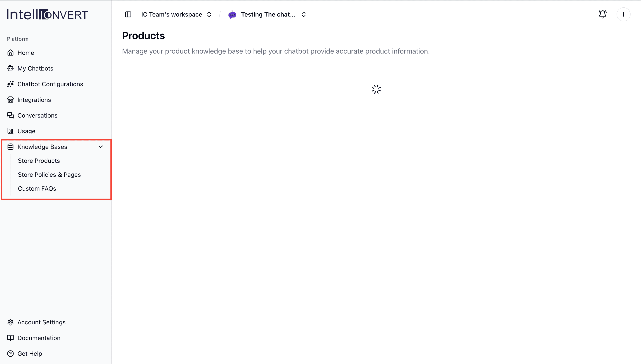The width and height of the screenshot is (641, 364).
Task: Open Account Settings gear icon
Action: (x=10, y=322)
